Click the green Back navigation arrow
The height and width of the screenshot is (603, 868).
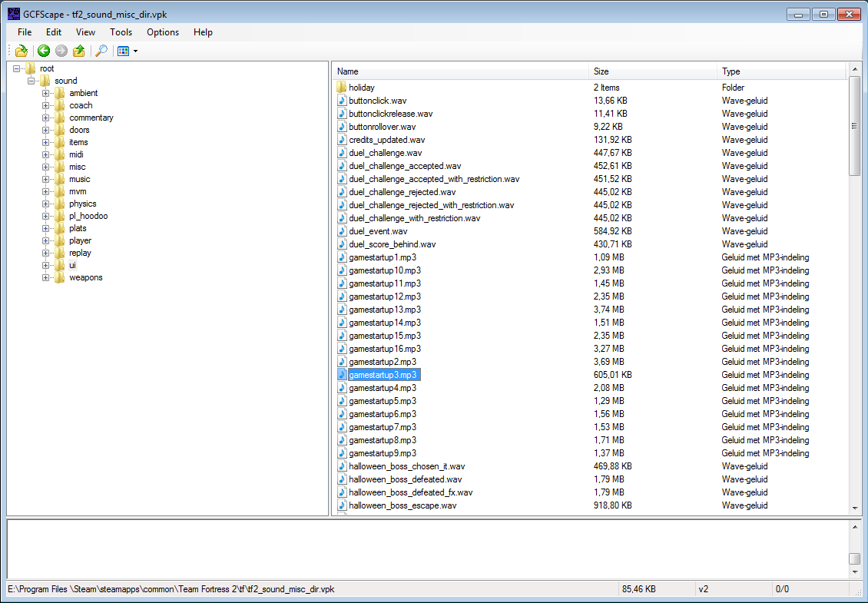point(44,51)
